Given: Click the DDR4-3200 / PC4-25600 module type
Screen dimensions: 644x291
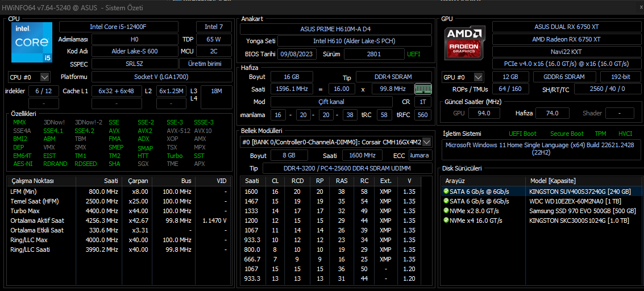Looking at the screenshot, I should [347, 168].
